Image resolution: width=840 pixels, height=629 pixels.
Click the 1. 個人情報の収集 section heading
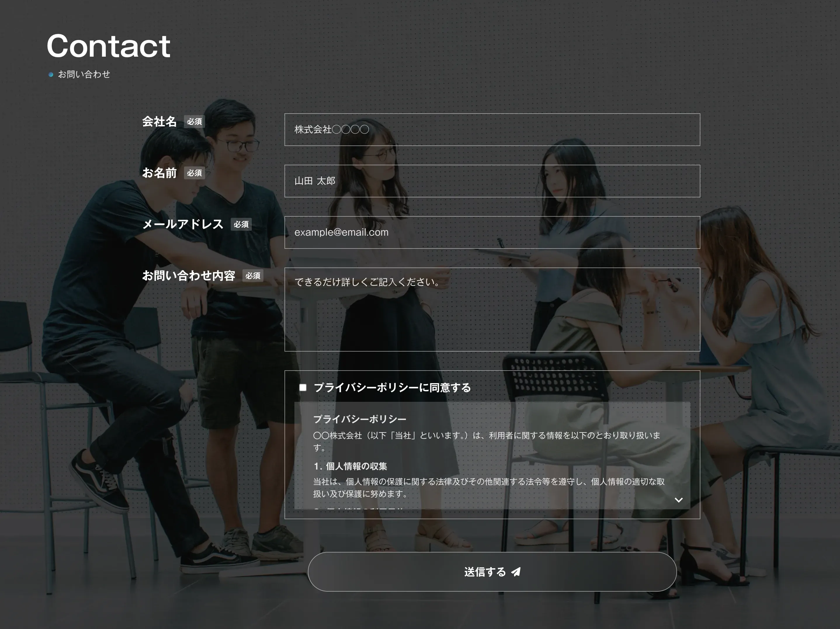click(x=350, y=466)
